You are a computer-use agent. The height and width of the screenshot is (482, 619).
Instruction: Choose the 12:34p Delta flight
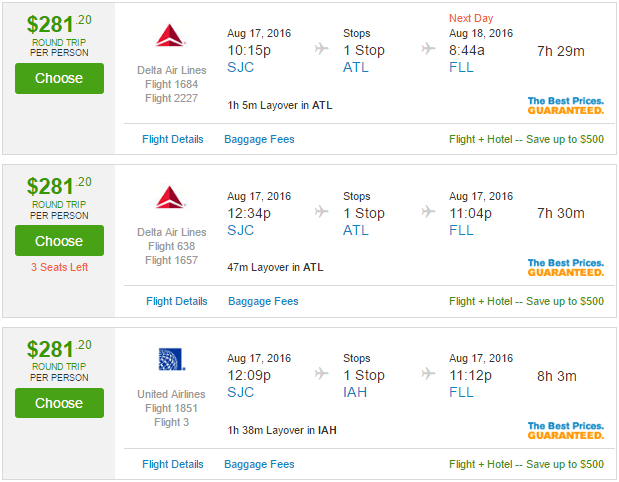pos(60,241)
